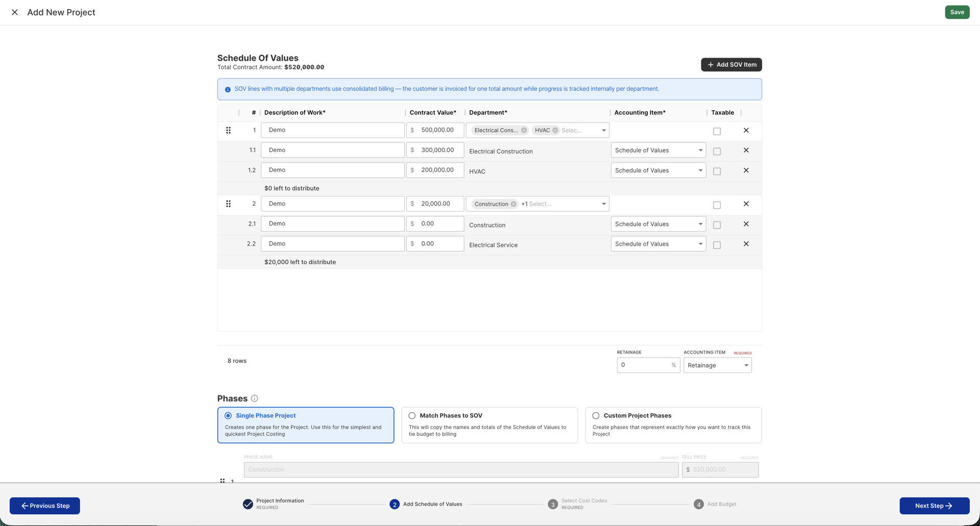Click the Save button

(x=957, y=12)
